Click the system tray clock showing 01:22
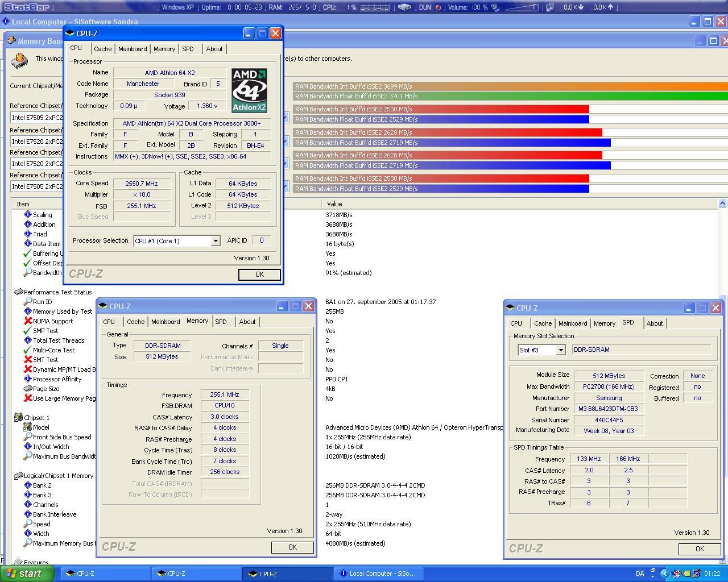Viewport: 728px width, 582px height. (x=712, y=574)
